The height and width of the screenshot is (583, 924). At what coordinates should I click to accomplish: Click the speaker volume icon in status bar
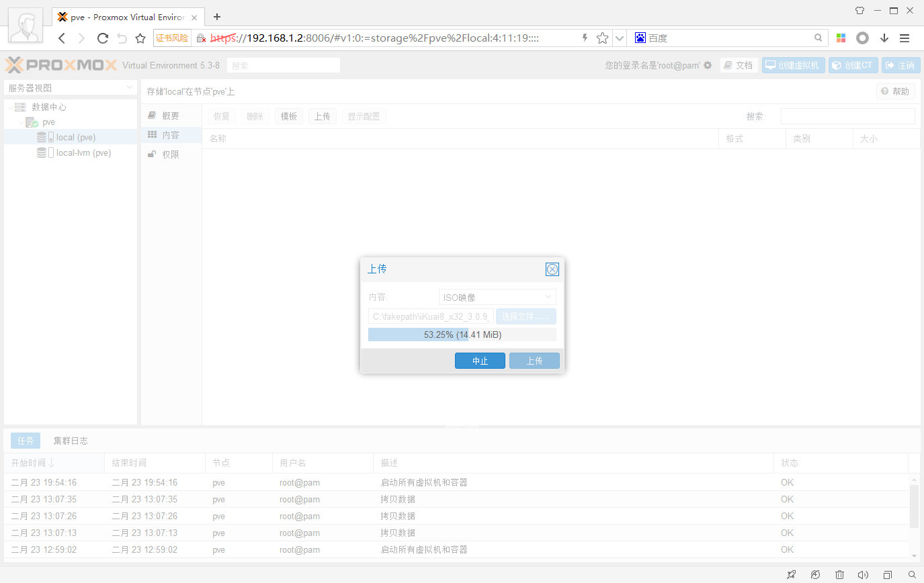click(863, 575)
